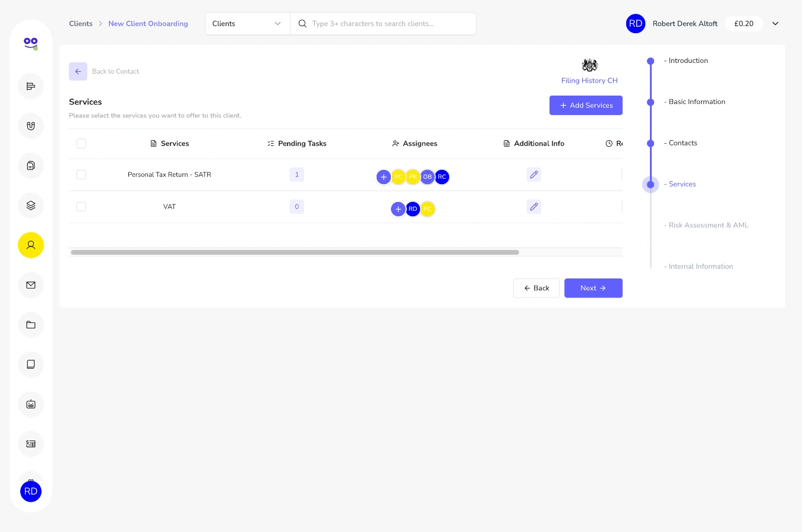
Task: Click the PR assignee avatar
Action: (x=413, y=177)
